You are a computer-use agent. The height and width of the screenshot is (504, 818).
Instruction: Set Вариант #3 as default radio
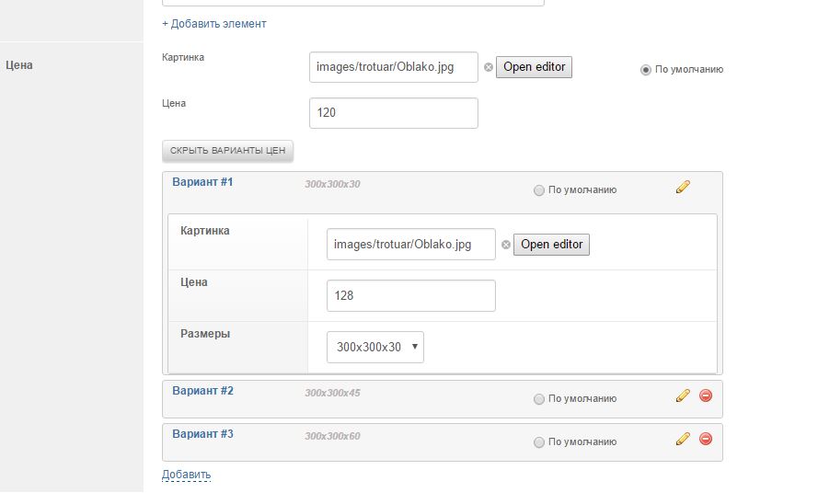[x=539, y=442]
